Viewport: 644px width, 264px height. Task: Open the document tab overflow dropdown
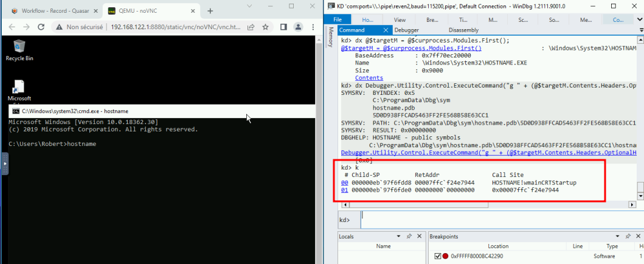point(641,30)
